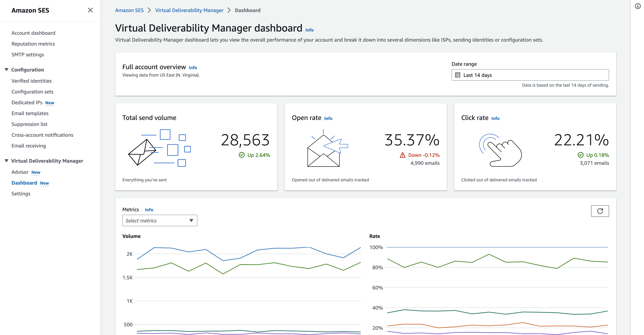Click the Dashboard menu item in sidebar
Screen dimensions: 644x335
pyautogui.click(x=24, y=183)
